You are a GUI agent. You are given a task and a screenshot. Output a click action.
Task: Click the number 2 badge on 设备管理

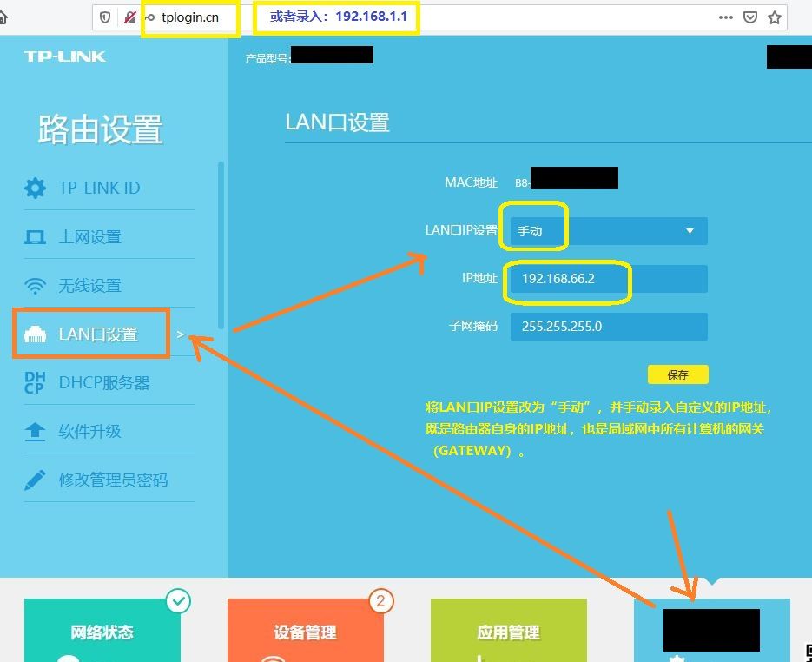pyautogui.click(x=381, y=601)
